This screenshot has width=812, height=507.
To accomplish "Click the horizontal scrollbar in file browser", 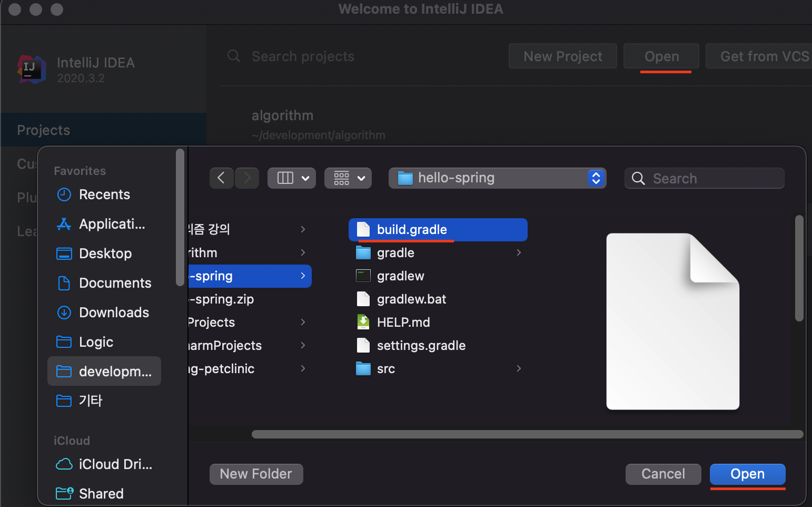I will click(527, 434).
